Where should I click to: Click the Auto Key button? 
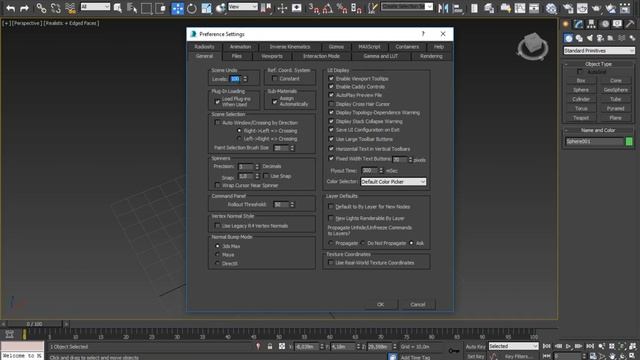[x=476, y=347]
